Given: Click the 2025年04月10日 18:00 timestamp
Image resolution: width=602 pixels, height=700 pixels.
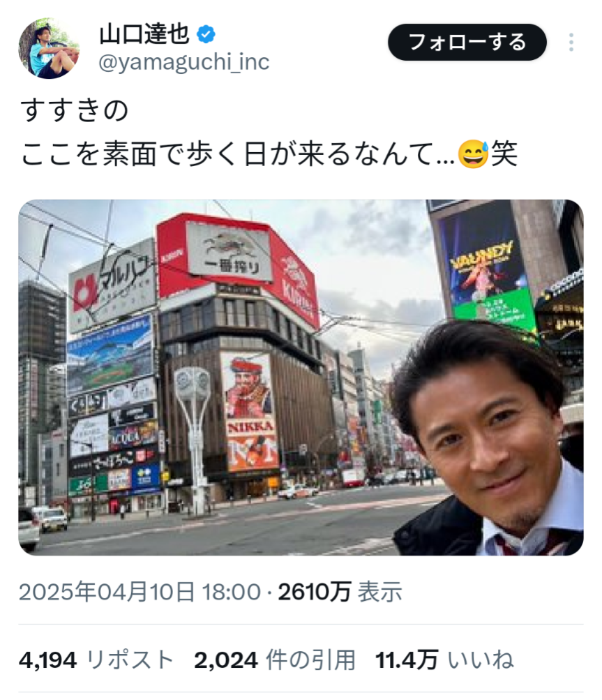Looking at the screenshot, I should click(140, 592).
